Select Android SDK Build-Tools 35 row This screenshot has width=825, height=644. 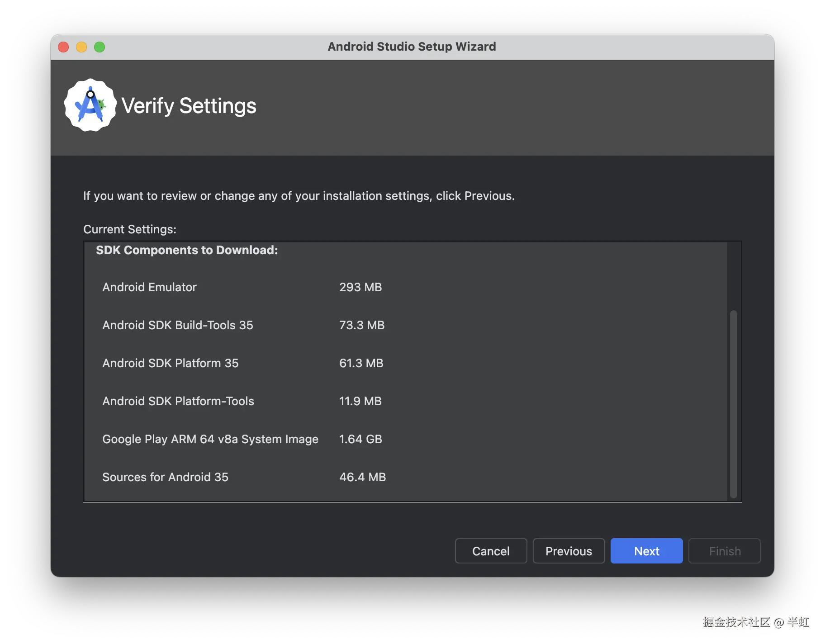pos(177,325)
